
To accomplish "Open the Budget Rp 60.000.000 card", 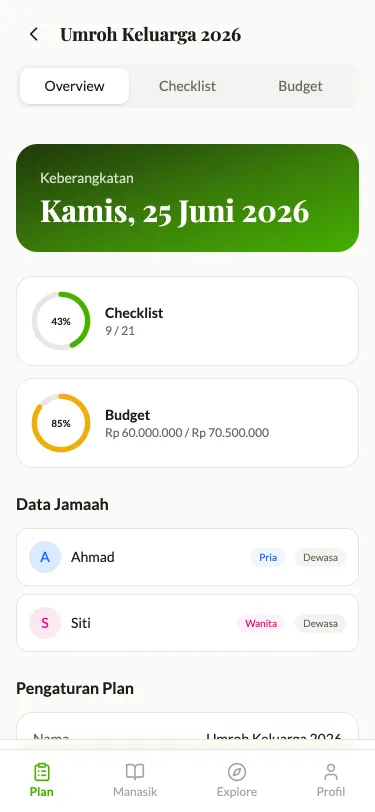I will pyautogui.click(x=188, y=423).
